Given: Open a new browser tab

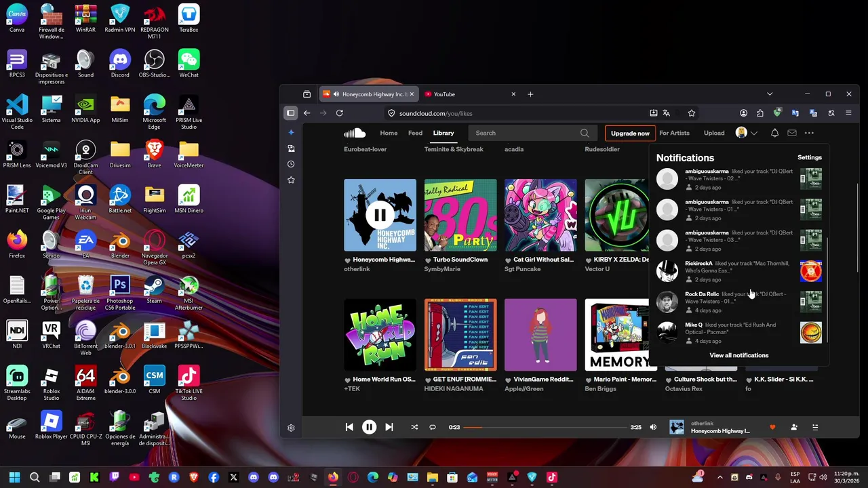Looking at the screenshot, I should click(x=530, y=94).
